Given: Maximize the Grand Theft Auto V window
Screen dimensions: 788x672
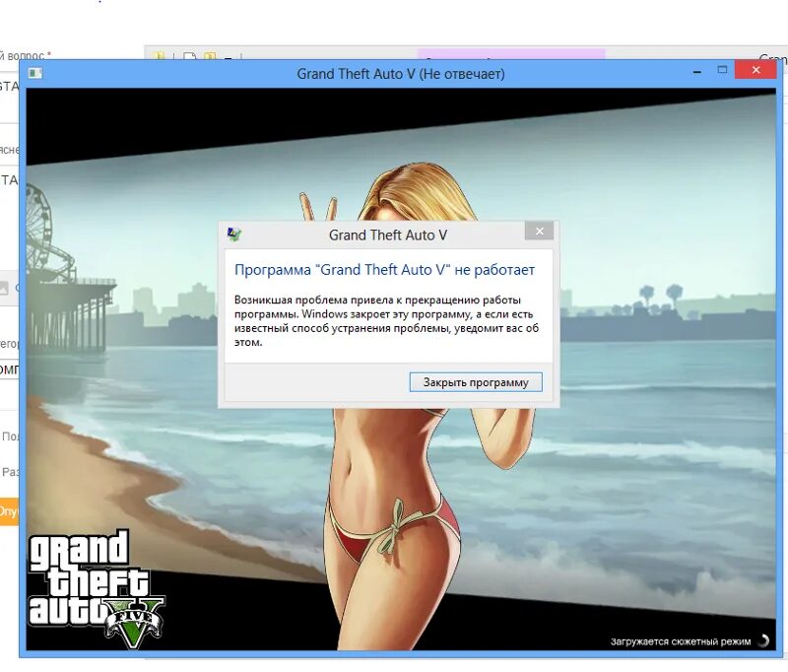Looking at the screenshot, I should (x=722, y=70).
